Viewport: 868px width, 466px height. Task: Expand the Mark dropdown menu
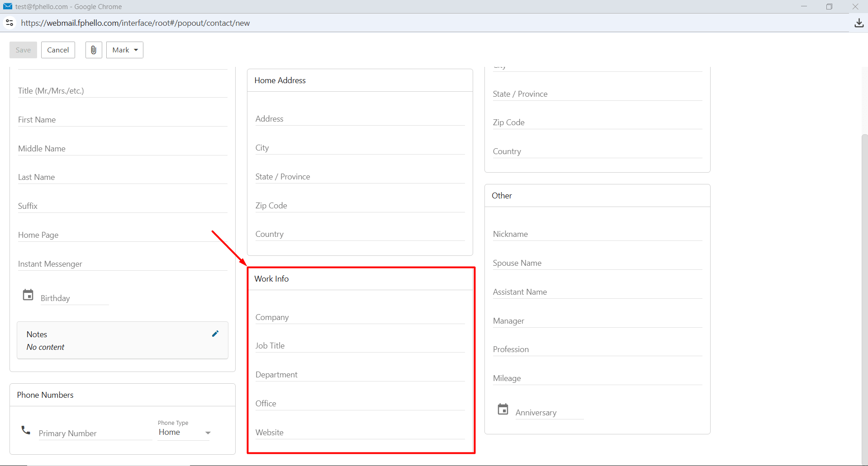[125, 50]
